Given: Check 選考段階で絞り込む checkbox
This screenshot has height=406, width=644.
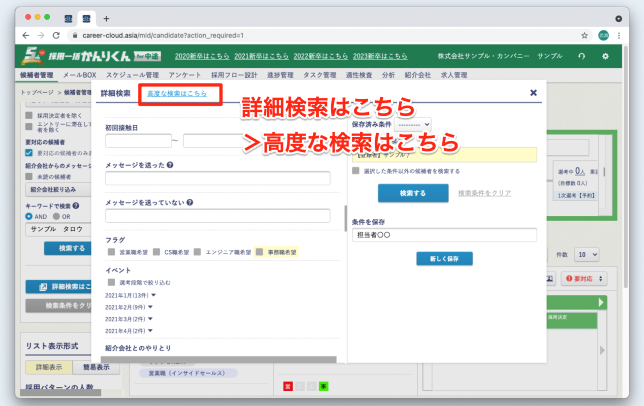Looking at the screenshot, I should (111, 282).
